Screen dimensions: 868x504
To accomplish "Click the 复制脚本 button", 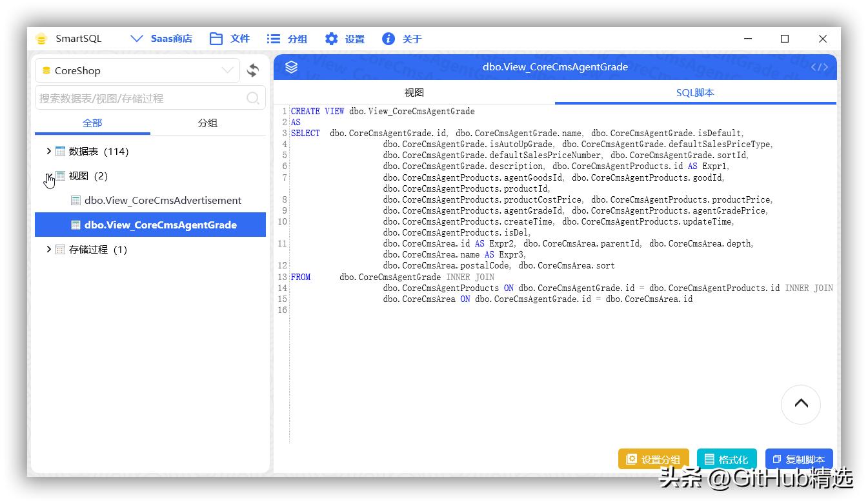I will point(798,459).
